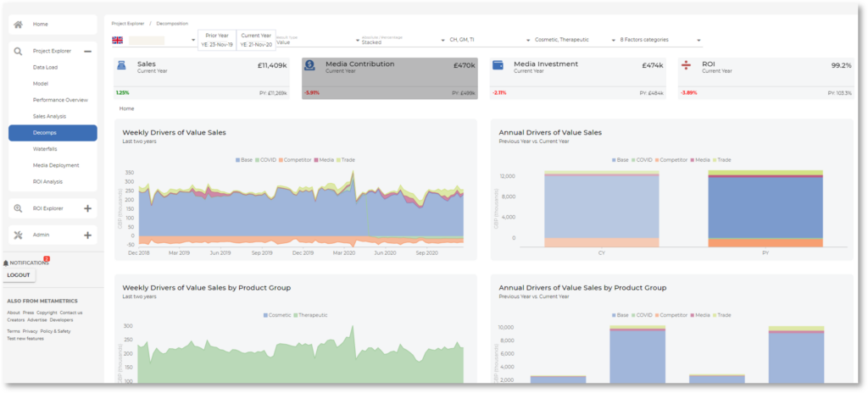This screenshot has height=393, width=868.
Task: Click the ROI division sign icon
Action: 686,65
